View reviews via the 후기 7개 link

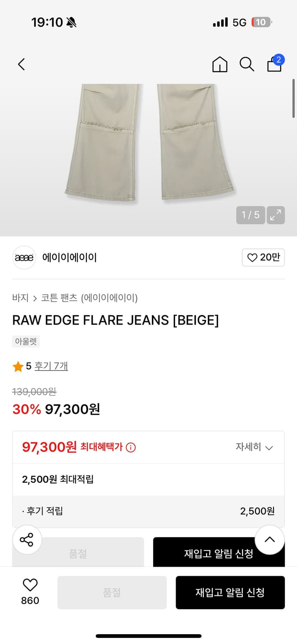pos(51,367)
